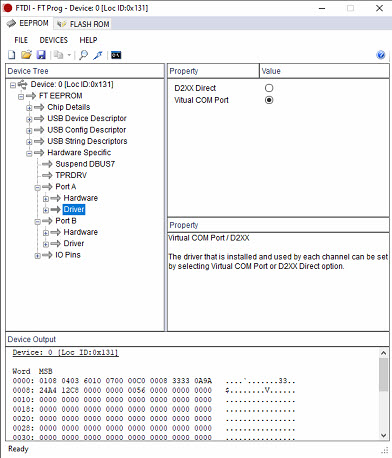Select the D2XX Direct radio button

tap(269, 88)
